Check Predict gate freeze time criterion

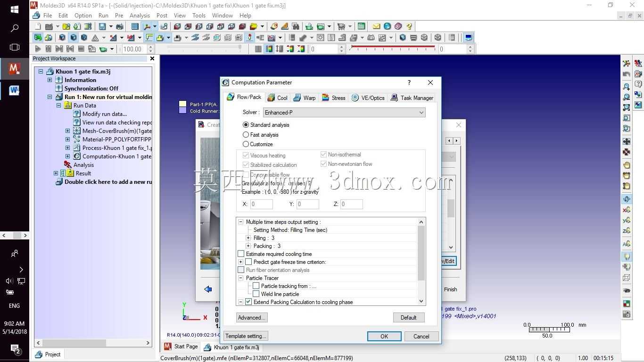tap(248, 262)
